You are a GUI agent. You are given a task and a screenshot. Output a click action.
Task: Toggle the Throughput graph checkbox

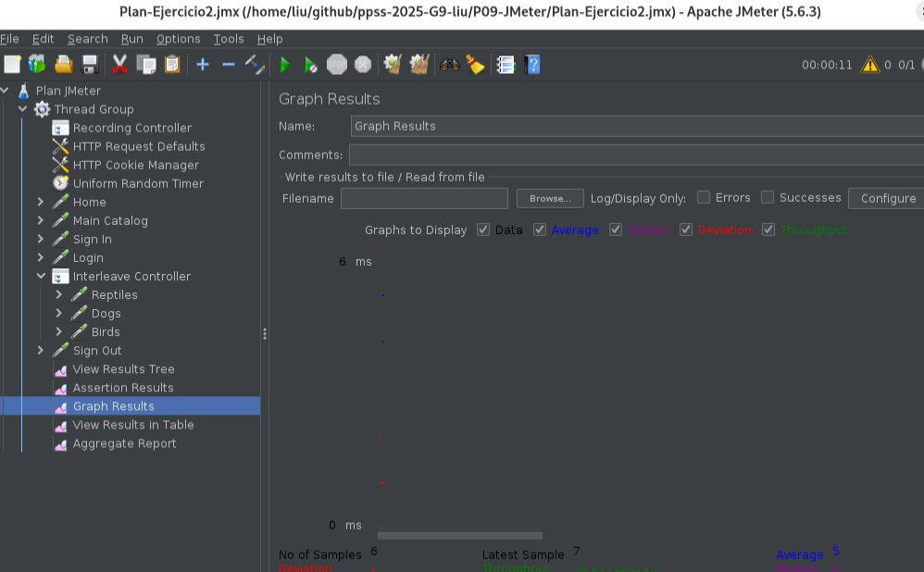(x=768, y=230)
